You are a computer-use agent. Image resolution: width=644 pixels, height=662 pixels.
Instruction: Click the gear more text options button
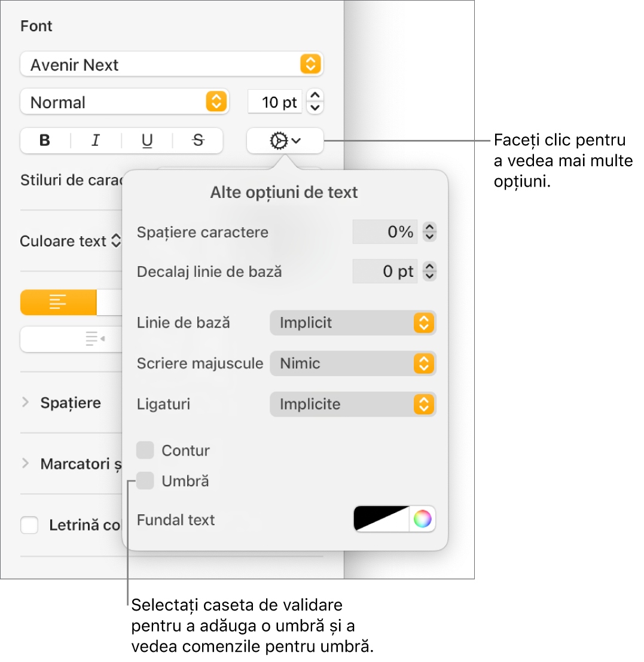(x=285, y=141)
